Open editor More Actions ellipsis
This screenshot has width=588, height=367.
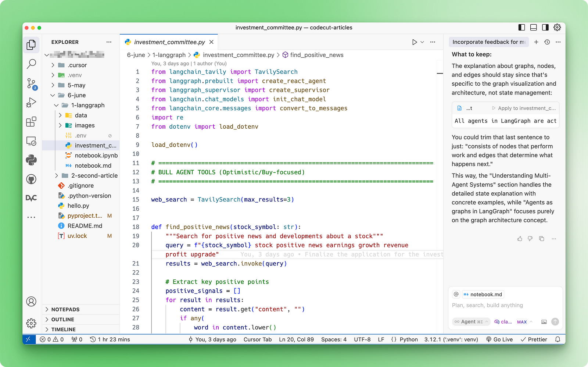click(x=433, y=42)
